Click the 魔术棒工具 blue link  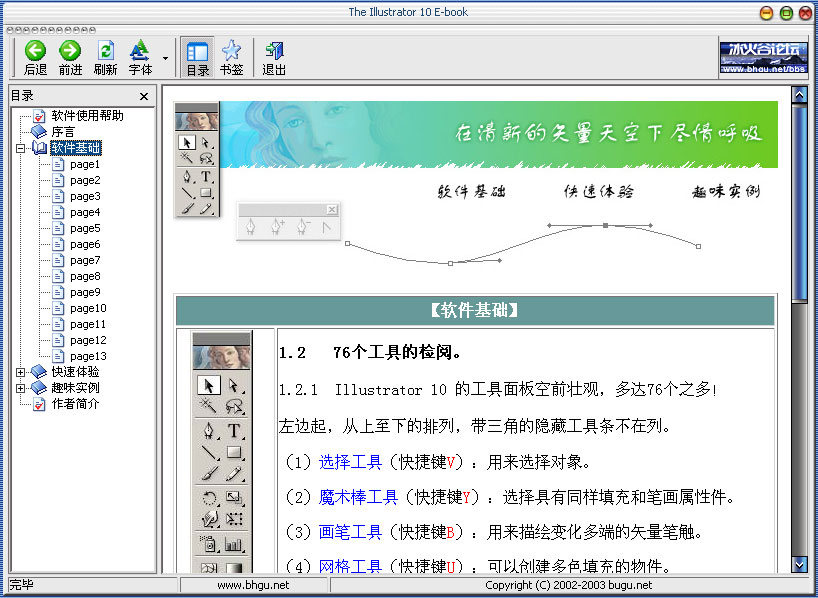[358, 497]
